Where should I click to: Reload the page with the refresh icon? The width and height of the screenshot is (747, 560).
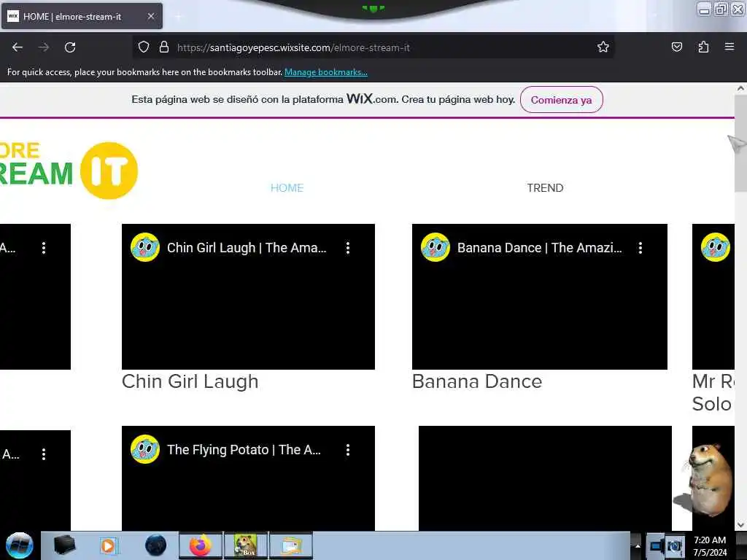coord(70,47)
